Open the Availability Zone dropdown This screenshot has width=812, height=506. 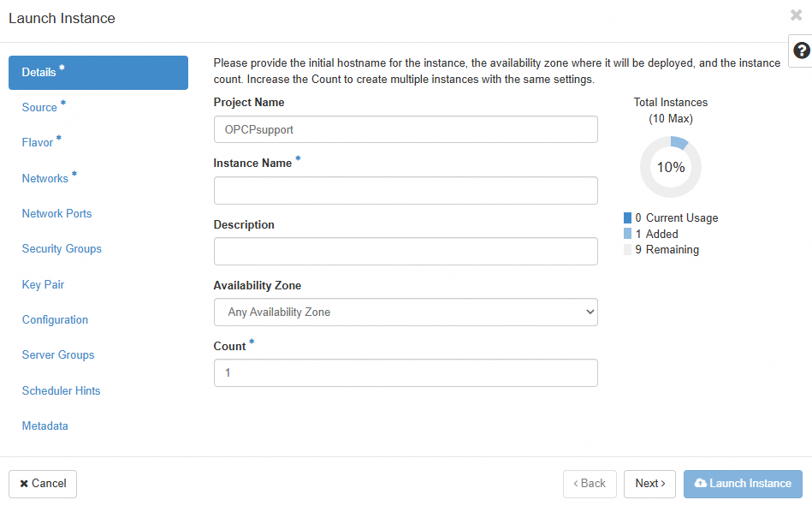click(x=406, y=312)
